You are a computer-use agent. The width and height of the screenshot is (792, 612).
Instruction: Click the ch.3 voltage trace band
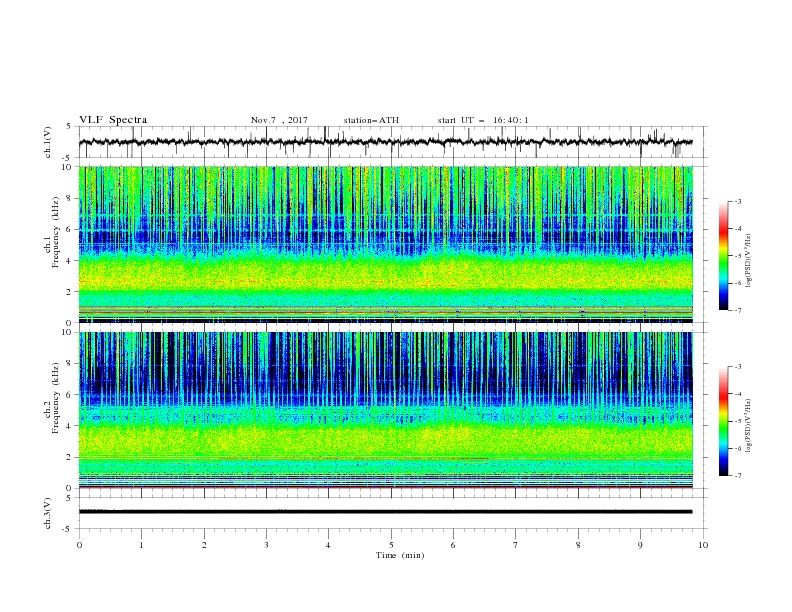[x=385, y=512]
